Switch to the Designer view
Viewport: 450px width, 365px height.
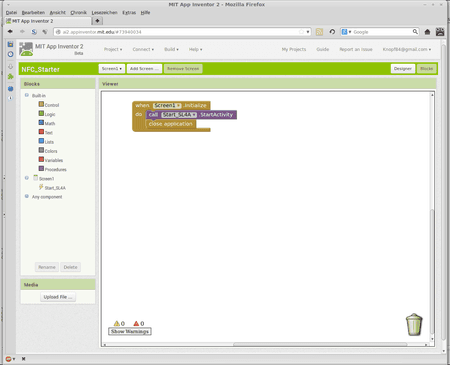click(x=403, y=69)
